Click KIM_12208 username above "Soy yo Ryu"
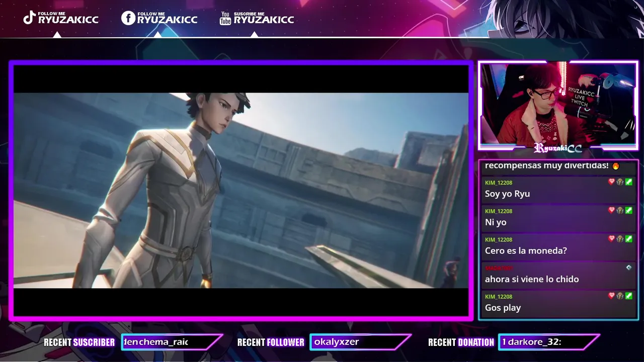This screenshot has height=362, width=644. [499, 183]
